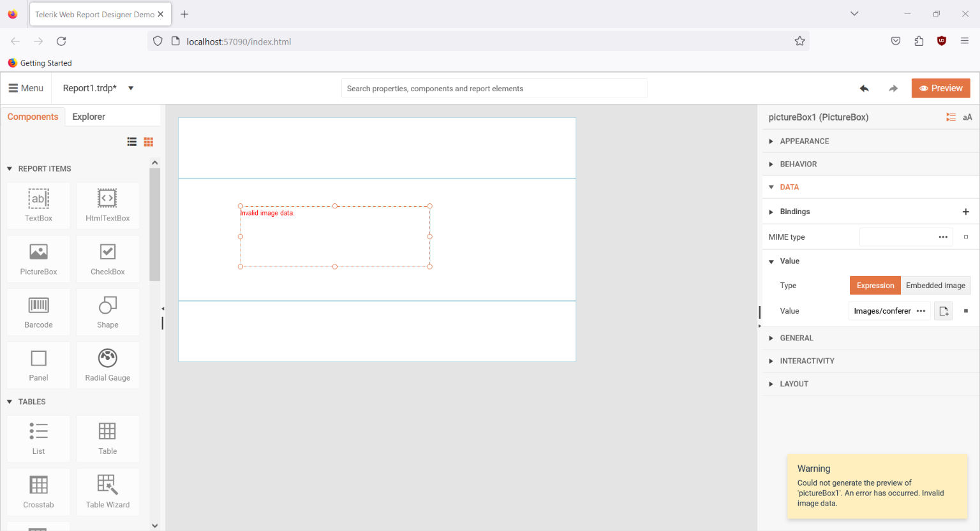Select the Barcode report item

coord(38,312)
